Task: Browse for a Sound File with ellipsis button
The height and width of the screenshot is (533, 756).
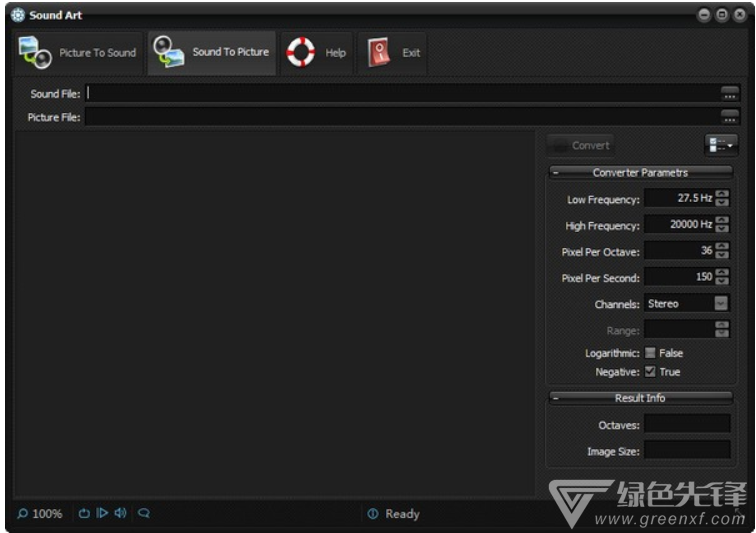Action: pyautogui.click(x=729, y=94)
